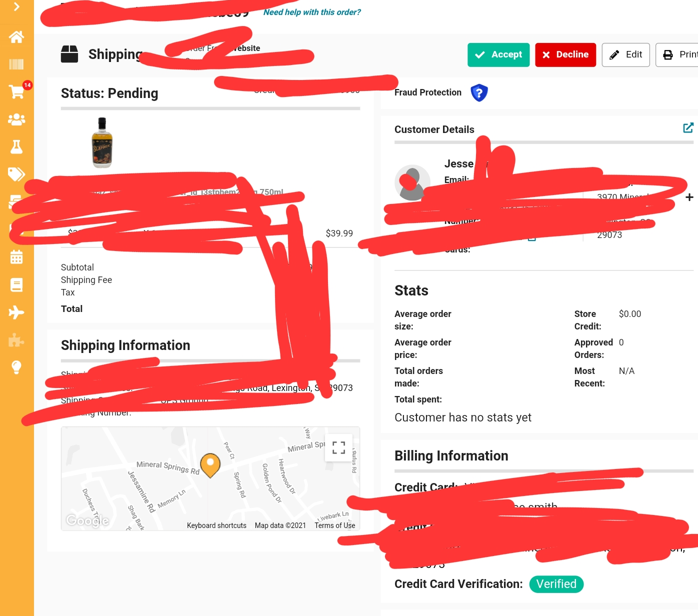Open the price tags icon
The image size is (698, 616).
tap(16, 174)
